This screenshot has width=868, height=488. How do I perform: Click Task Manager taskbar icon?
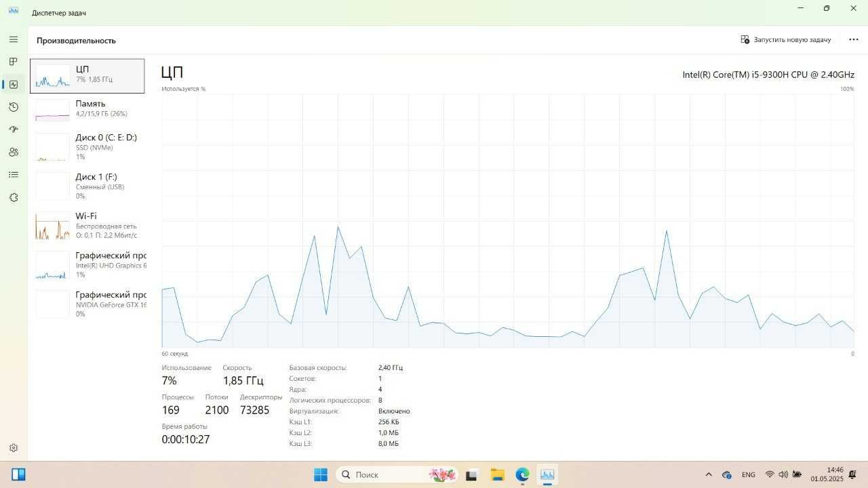(547, 474)
